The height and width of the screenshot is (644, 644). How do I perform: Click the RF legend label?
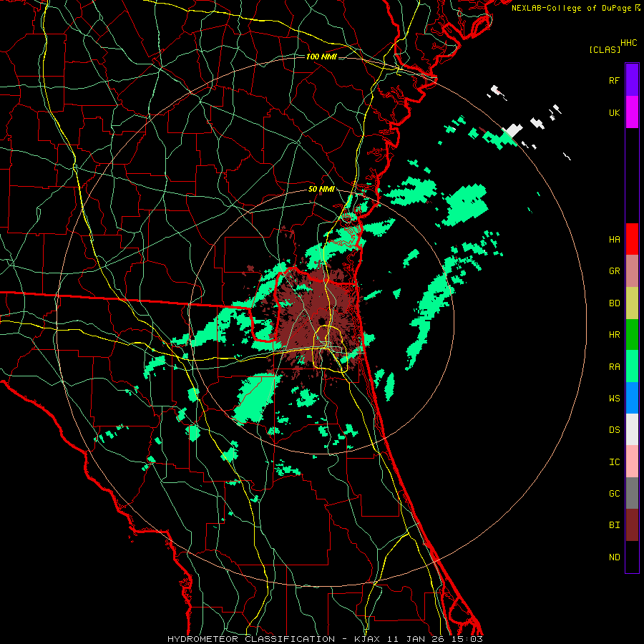[614, 80]
